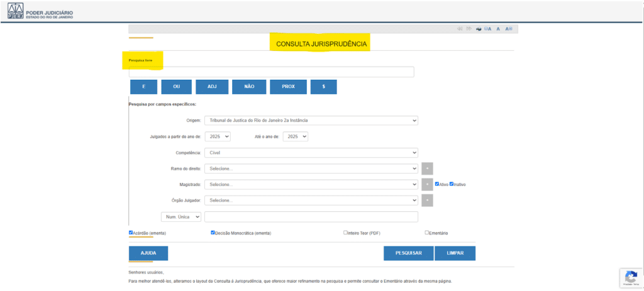The image size is (644, 291).
Task: Untick the Ativo magistrate checkbox
Action: (437, 184)
